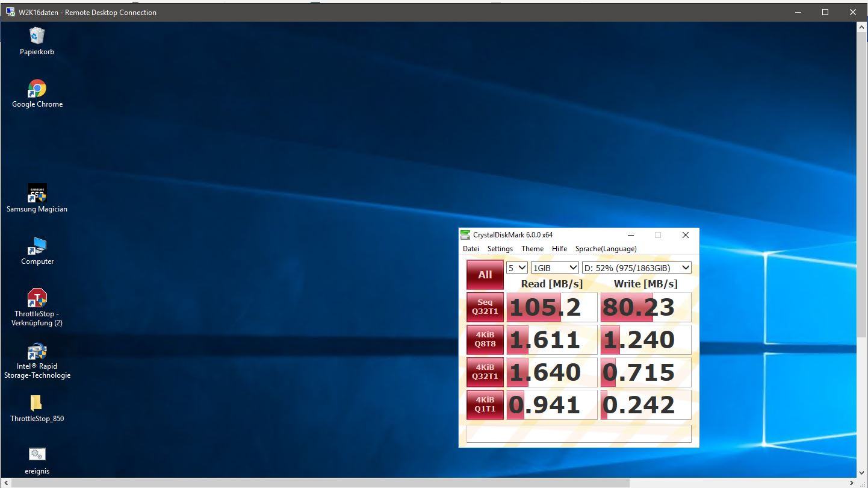This screenshot has width=868, height=488.
Task: Expand the 1GiB test size dropdown
Action: coord(555,268)
